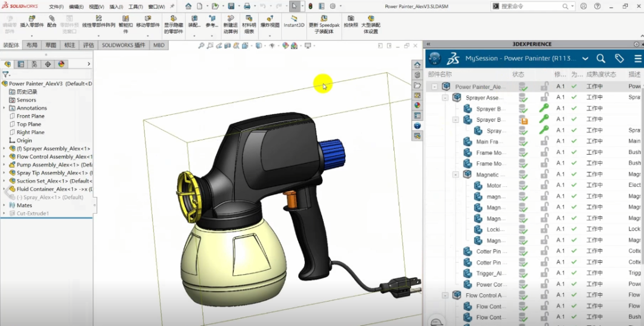Screen dimensions: 644x326
Task: Click the Print icon in top toolbar
Action: click(247, 6)
